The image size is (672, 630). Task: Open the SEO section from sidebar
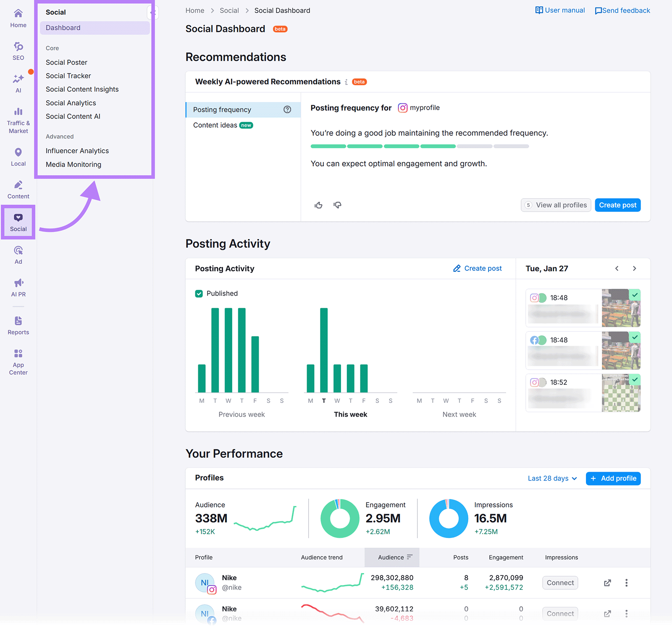click(x=18, y=50)
